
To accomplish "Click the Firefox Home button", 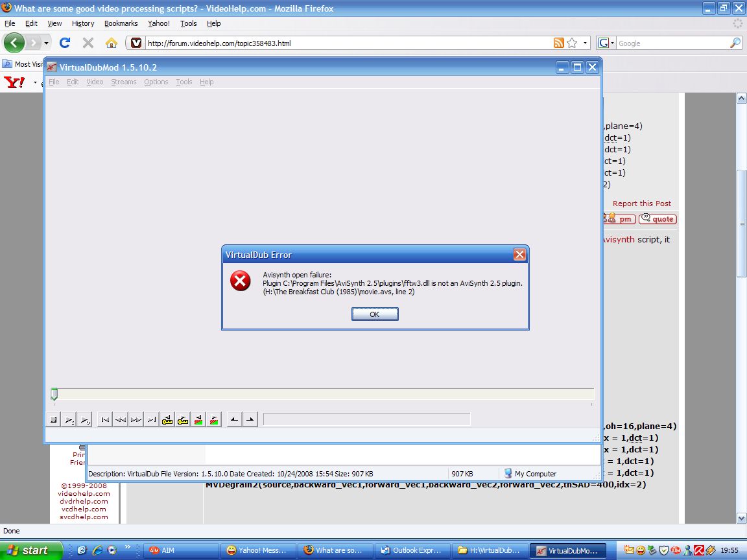I will click(112, 43).
